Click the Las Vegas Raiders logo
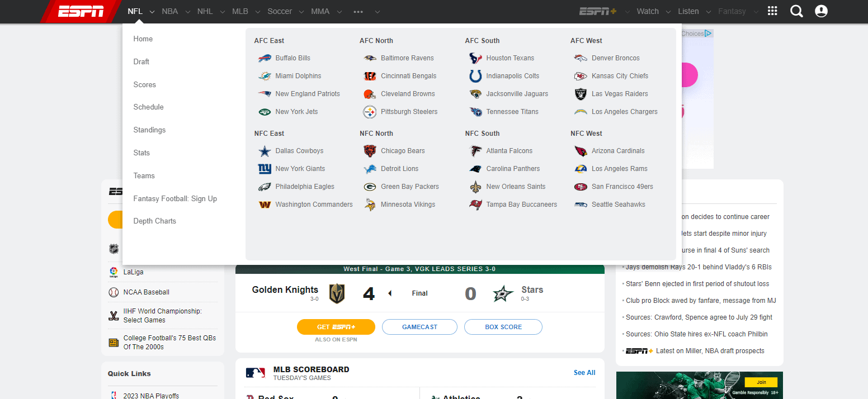The height and width of the screenshot is (399, 868). (581, 94)
